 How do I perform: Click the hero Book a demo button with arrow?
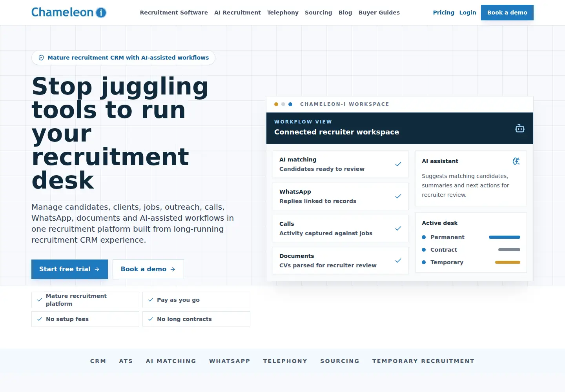(x=148, y=269)
